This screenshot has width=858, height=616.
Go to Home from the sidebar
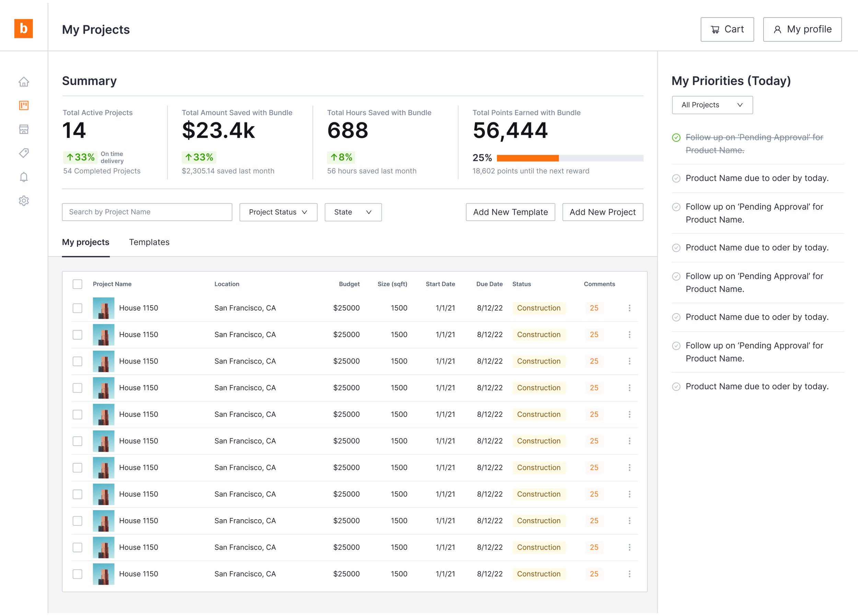coord(24,82)
